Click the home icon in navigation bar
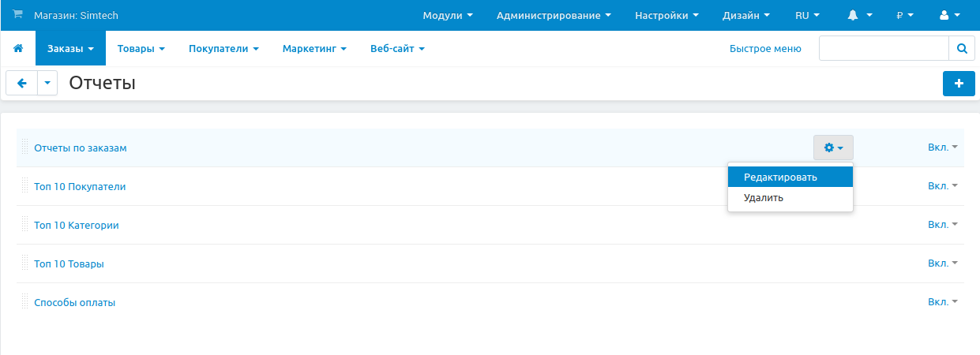Viewport: 980px width, 355px height. (18, 49)
